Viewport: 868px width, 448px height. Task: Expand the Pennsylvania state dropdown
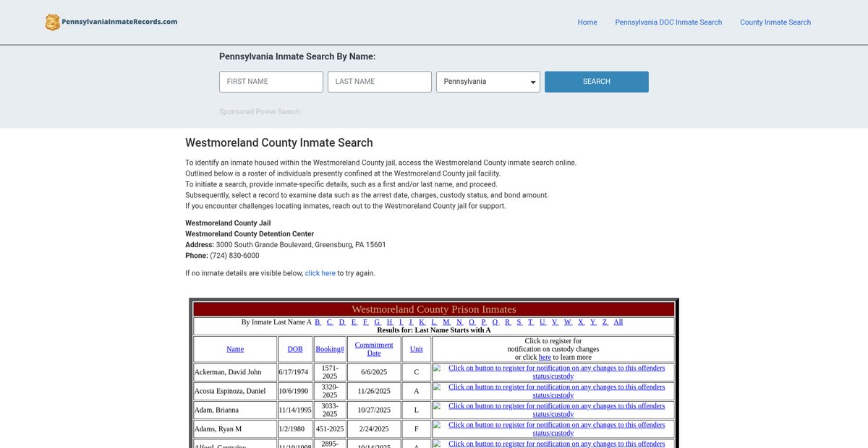pyautogui.click(x=488, y=82)
